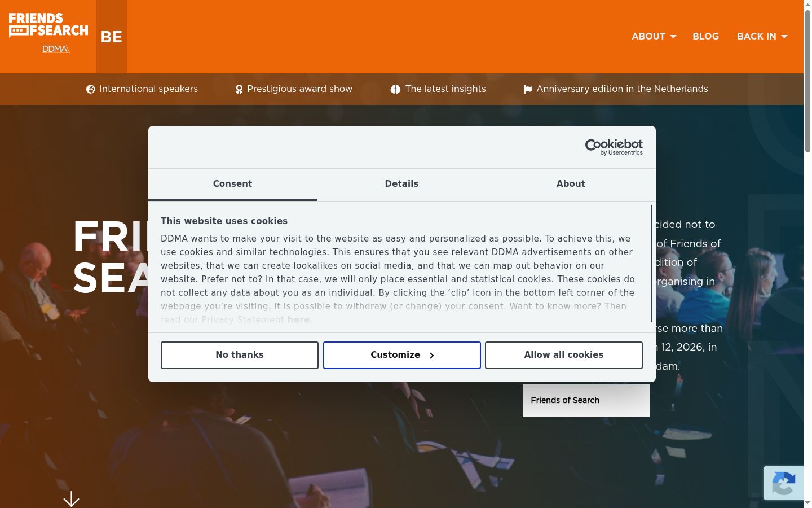Decline cookies with No thanks button
The height and width of the screenshot is (508, 812).
click(240, 355)
